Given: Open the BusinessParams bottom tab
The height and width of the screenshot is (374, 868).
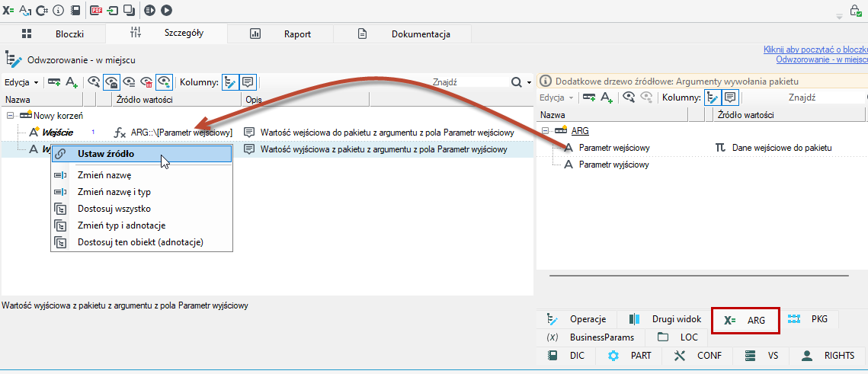Looking at the screenshot, I should (590, 337).
